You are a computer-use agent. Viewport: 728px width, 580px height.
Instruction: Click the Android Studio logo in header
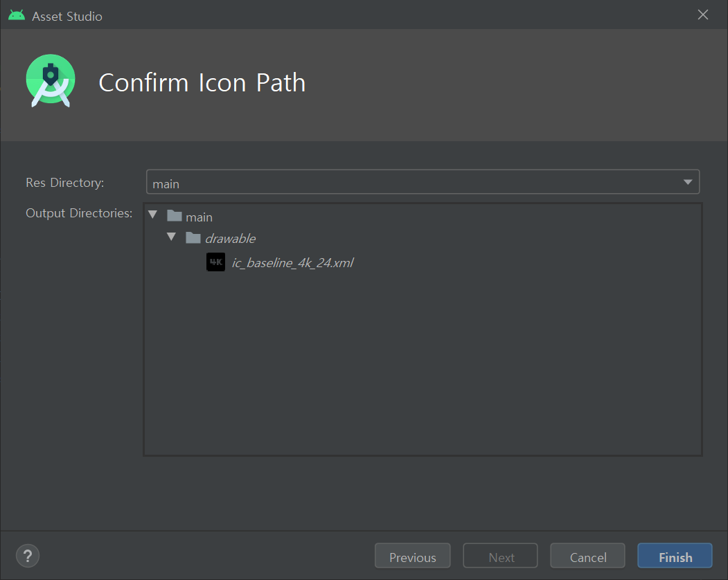click(50, 81)
